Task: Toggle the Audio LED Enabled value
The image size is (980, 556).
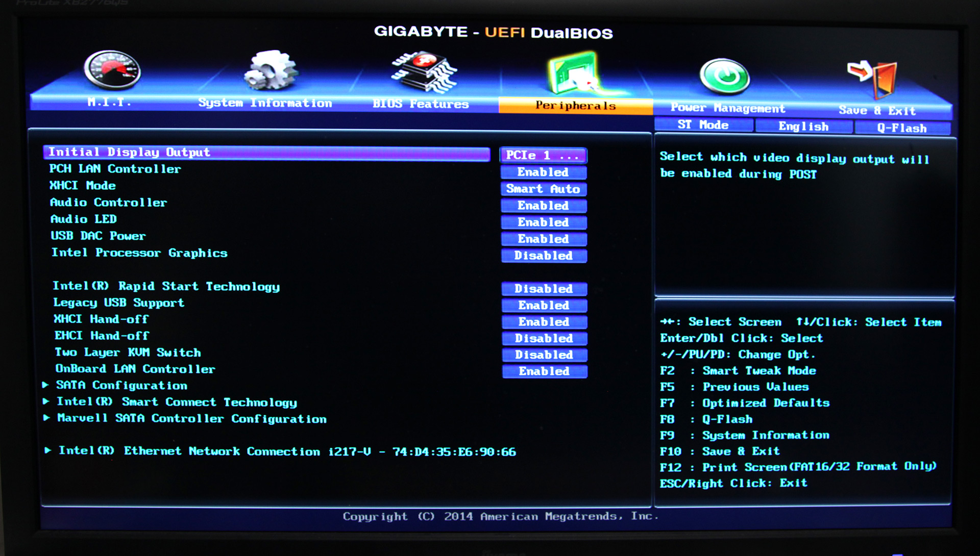Action: [x=544, y=222]
